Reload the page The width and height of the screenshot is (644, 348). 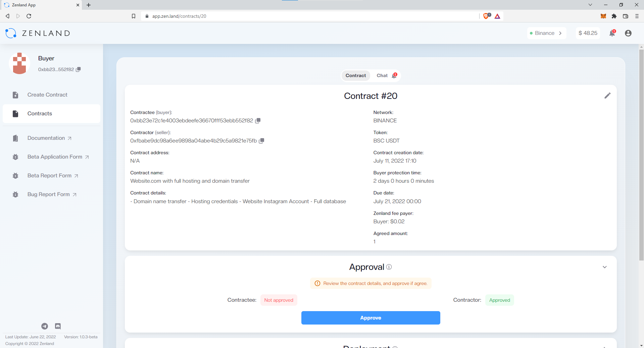(x=29, y=16)
